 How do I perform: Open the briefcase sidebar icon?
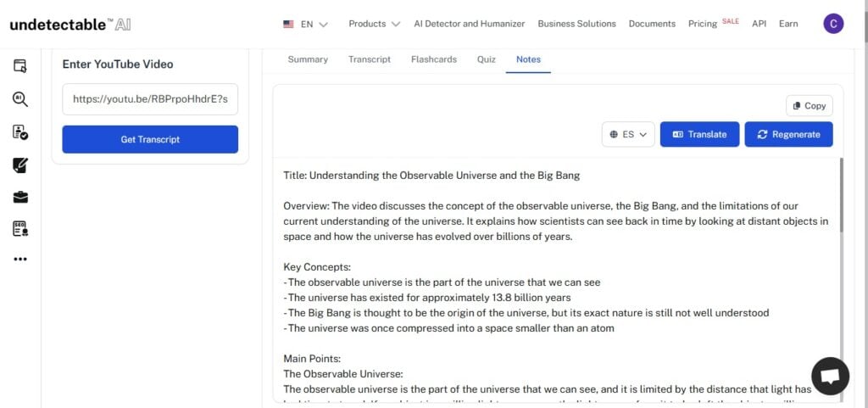tap(20, 197)
